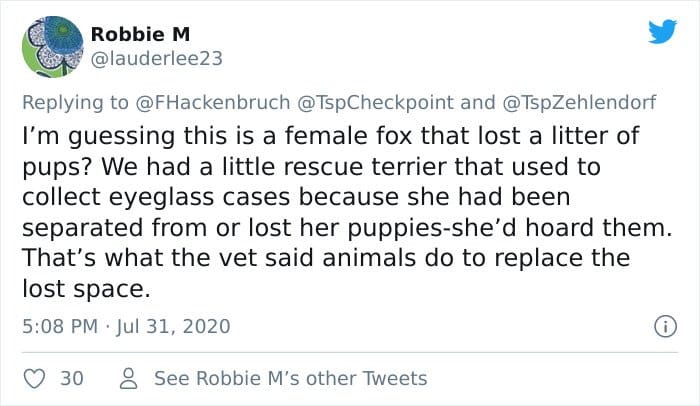Open the @TspCheckpoint mention
Image resolution: width=700 pixels, height=406 pixels.
375,102
